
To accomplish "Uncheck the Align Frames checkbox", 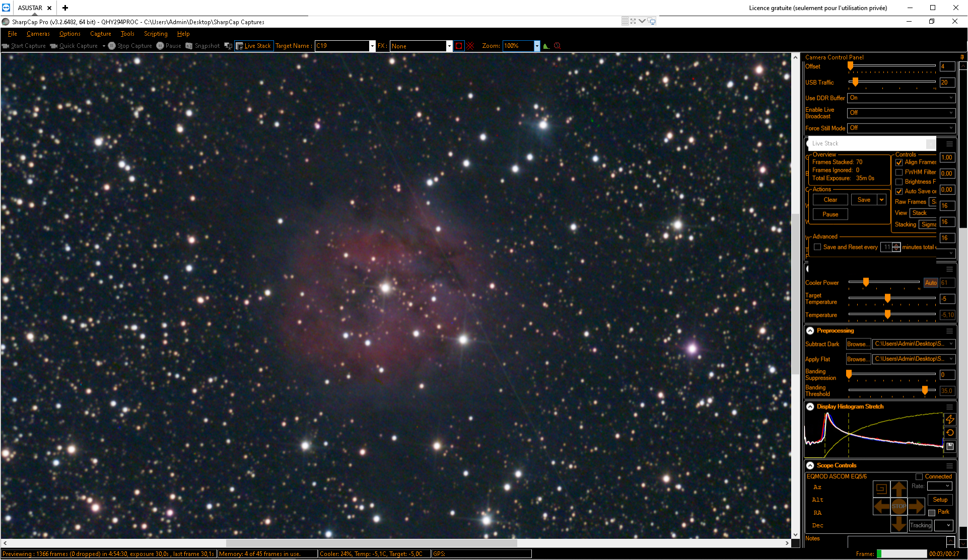I will click(899, 163).
